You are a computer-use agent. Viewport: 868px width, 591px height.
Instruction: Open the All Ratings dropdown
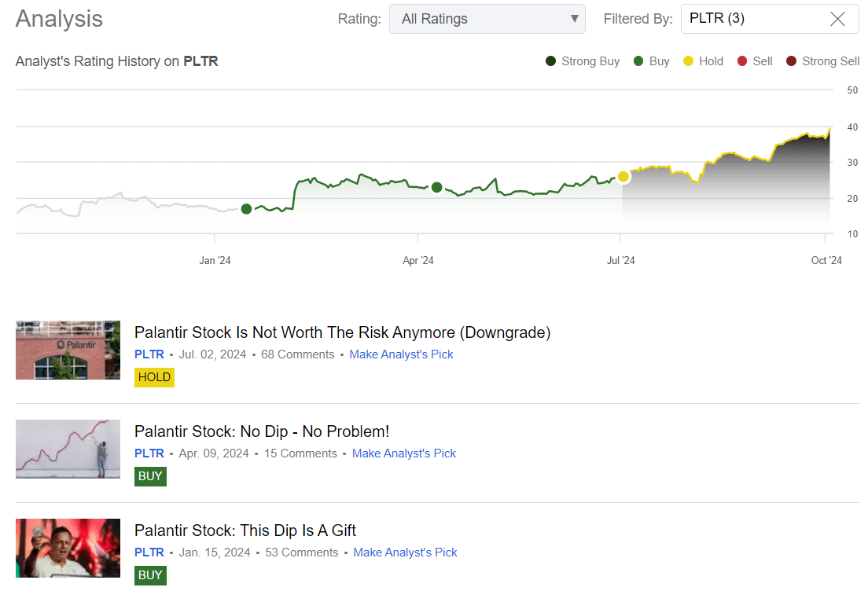[x=487, y=19]
